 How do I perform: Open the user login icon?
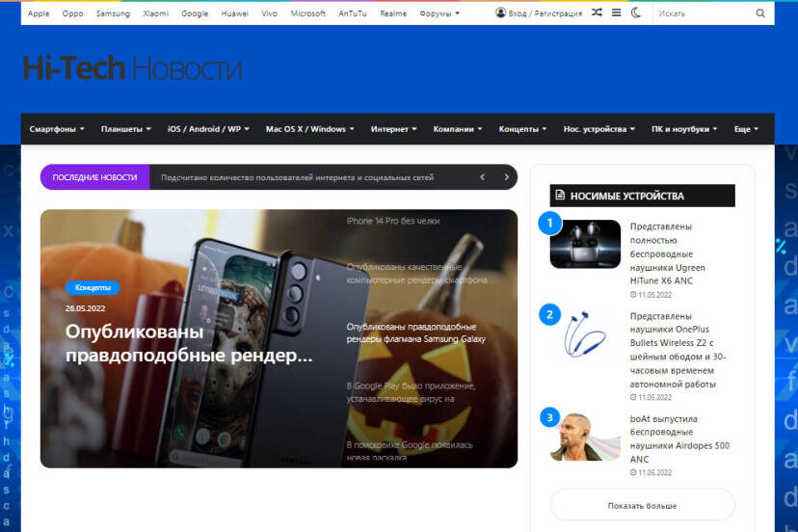501,13
